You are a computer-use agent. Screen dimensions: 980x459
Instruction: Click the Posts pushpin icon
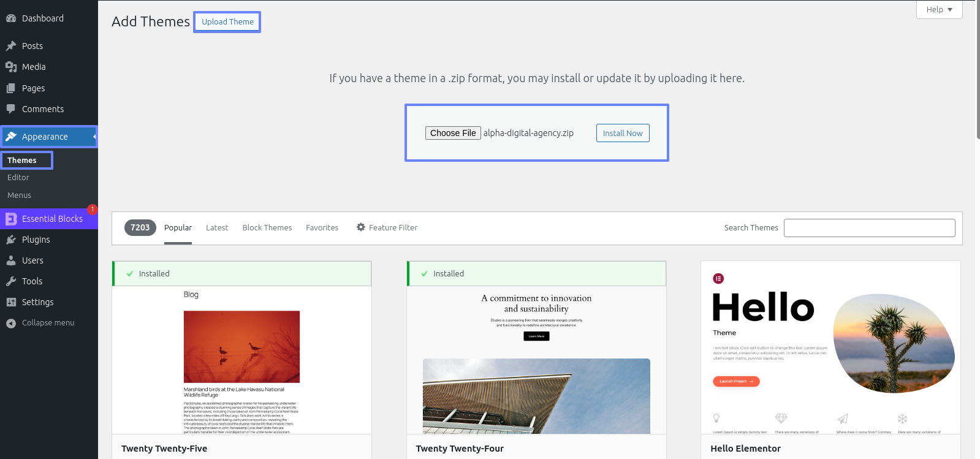point(11,46)
